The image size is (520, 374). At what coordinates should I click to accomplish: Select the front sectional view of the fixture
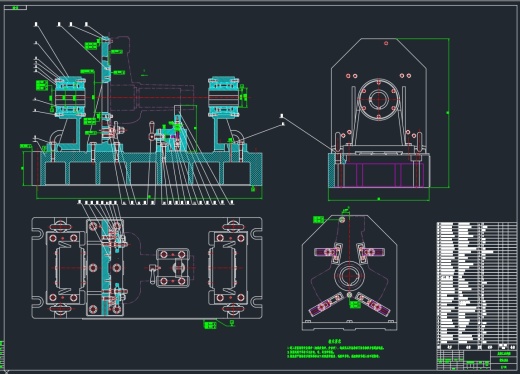(x=142, y=113)
